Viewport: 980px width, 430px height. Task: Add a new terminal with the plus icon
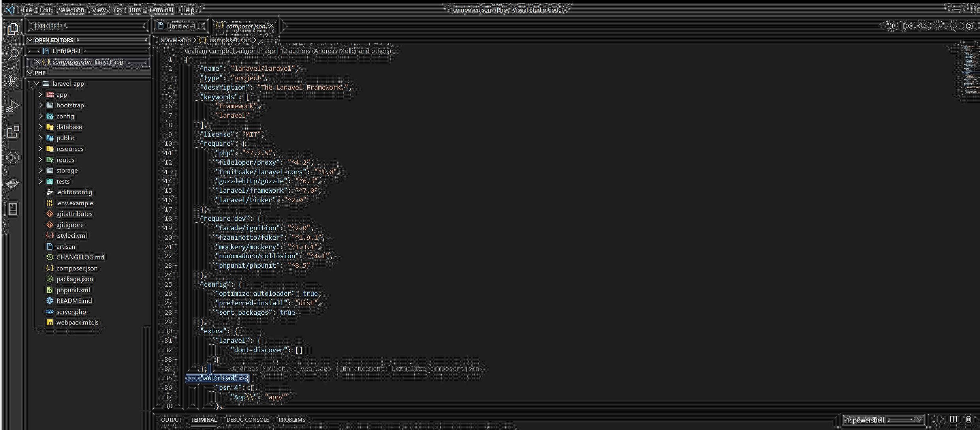(x=937, y=419)
